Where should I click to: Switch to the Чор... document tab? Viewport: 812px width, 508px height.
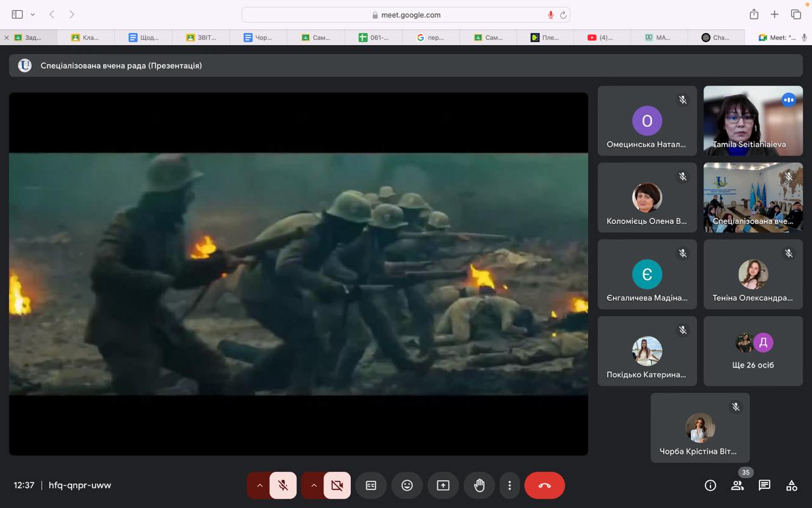[x=258, y=37]
